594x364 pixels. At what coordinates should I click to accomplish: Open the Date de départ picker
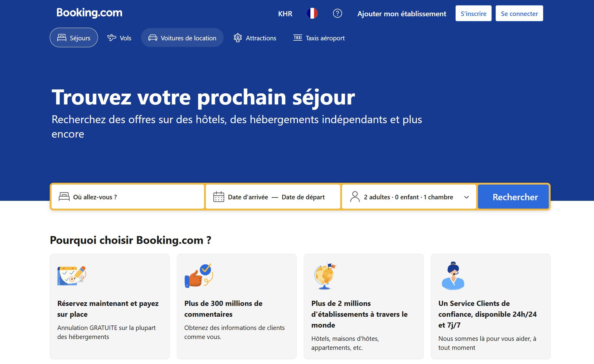coord(303,197)
